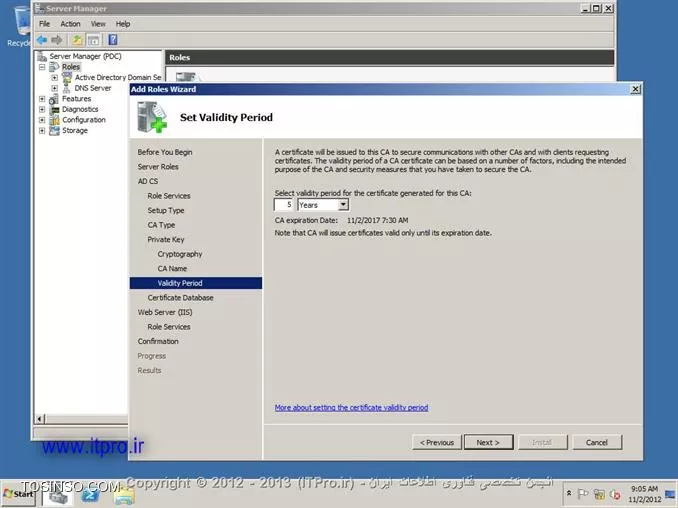678x508 pixels.
Task: Click Cancel in Add Roles Wizard
Action: [597, 442]
